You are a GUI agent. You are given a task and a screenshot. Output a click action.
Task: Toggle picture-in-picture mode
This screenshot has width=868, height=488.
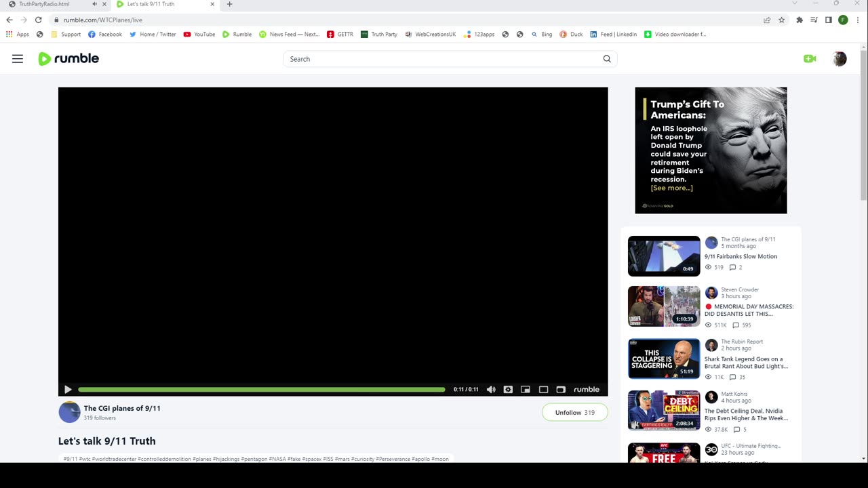point(526,390)
